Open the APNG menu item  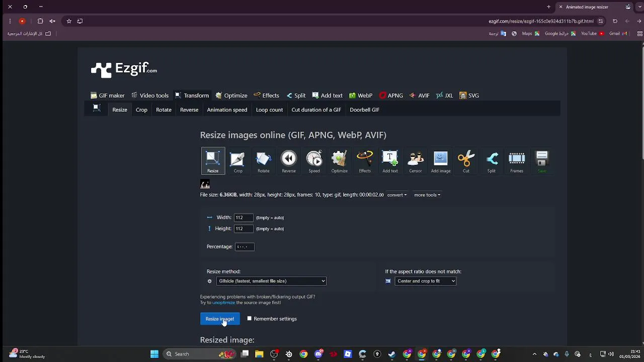tap(391, 96)
